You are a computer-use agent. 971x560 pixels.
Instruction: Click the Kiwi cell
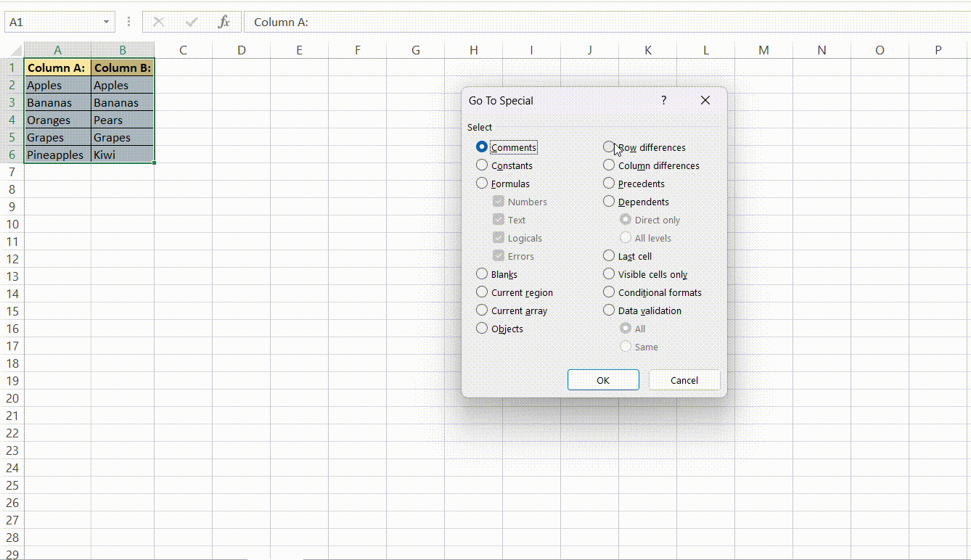(123, 155)
